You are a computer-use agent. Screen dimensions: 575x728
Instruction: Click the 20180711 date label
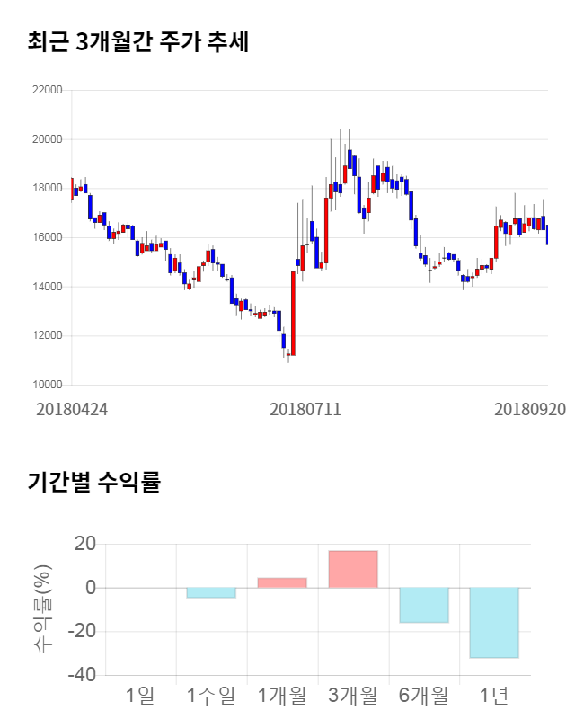click(x=305, y=409)
